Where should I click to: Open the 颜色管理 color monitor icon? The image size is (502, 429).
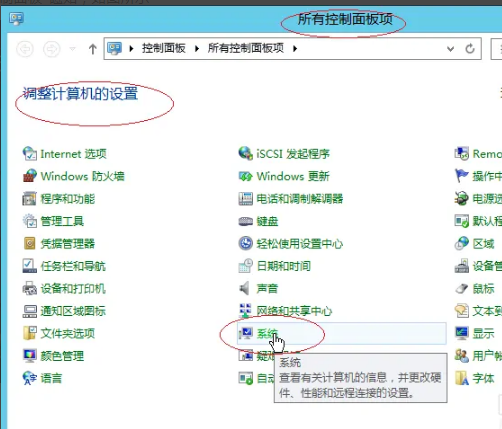pos(30,356)
